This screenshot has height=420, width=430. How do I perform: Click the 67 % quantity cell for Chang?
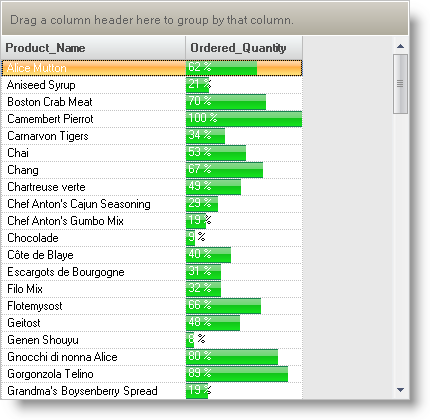[244, 170]
